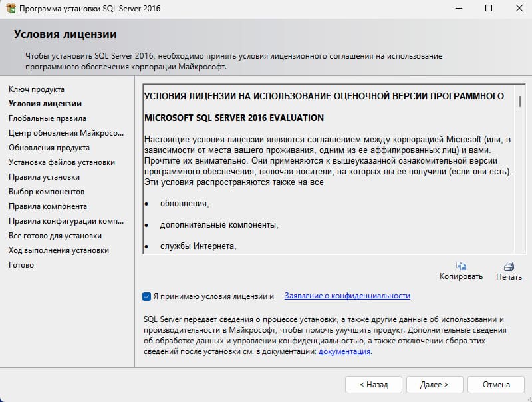Viewport: 532px width, 402px height.
Task: Open 'Заявление о конфиденциальности' link
Action: (347, 296)
